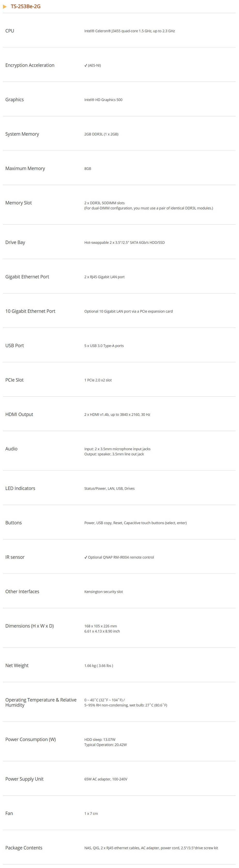Select the Encryption Acceleration label
The width and height of the screenshot is (239, 868).
click(x=30, y=65)
